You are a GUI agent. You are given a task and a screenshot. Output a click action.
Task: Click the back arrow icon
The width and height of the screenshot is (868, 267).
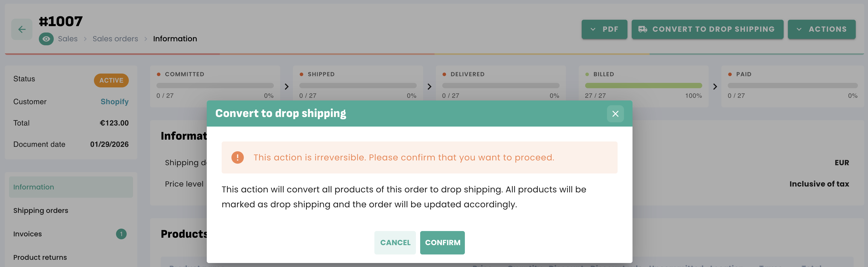[22, 29]
